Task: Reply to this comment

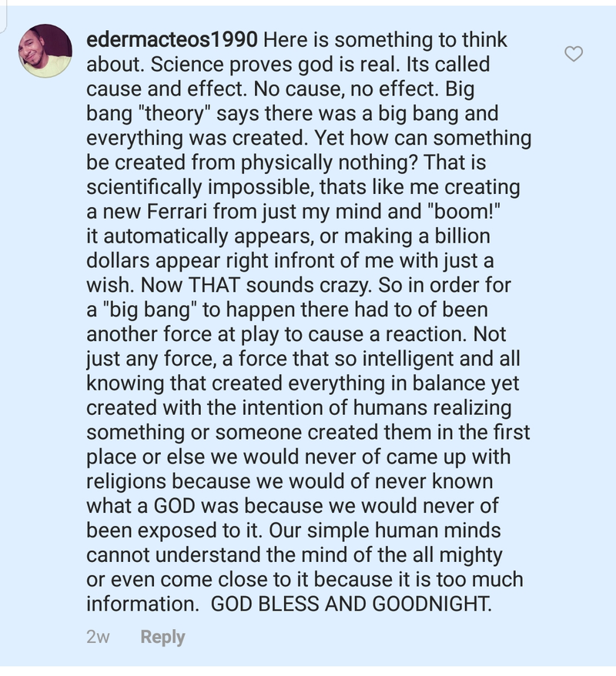Action: click(x=162, y=637)
